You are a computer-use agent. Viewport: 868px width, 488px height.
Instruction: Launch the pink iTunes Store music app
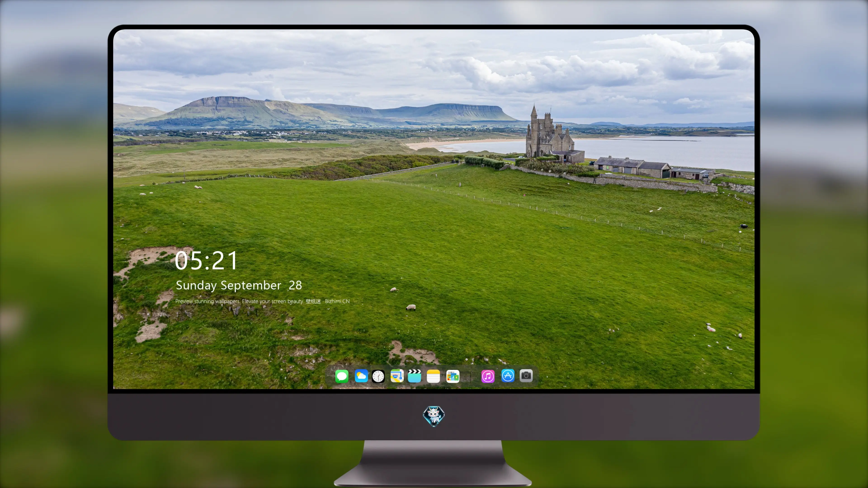[x=488, y=376]
